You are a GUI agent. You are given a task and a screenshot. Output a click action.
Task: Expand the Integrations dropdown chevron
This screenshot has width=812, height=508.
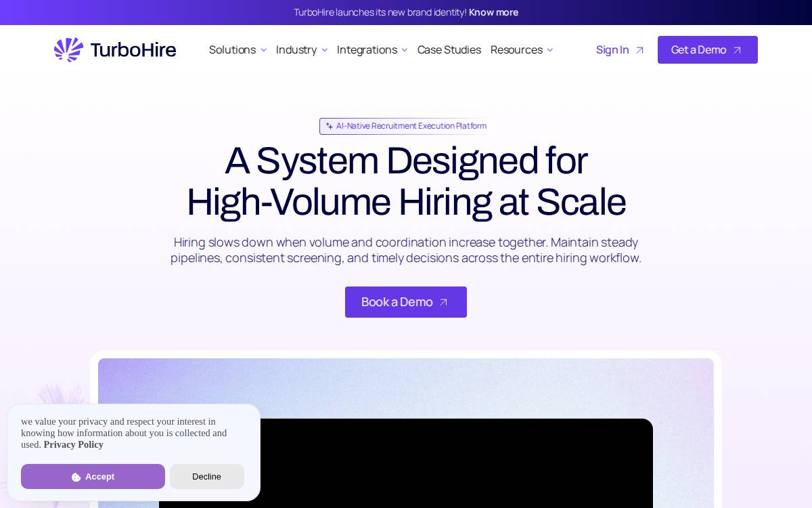point(405,50)
